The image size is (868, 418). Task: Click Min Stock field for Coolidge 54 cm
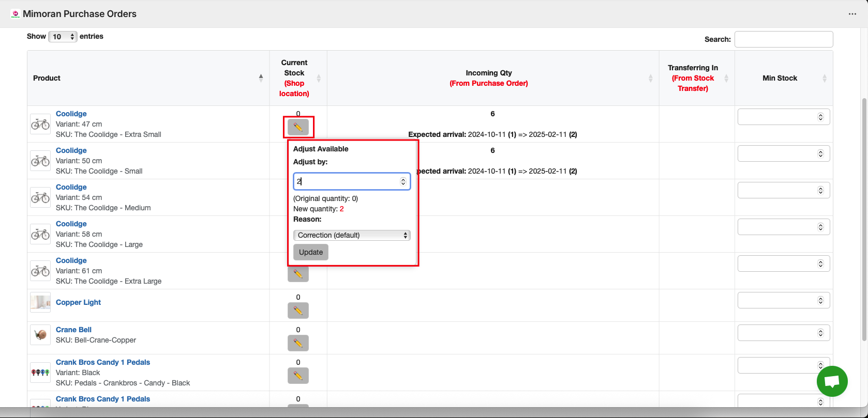click(x=784, y=190)
